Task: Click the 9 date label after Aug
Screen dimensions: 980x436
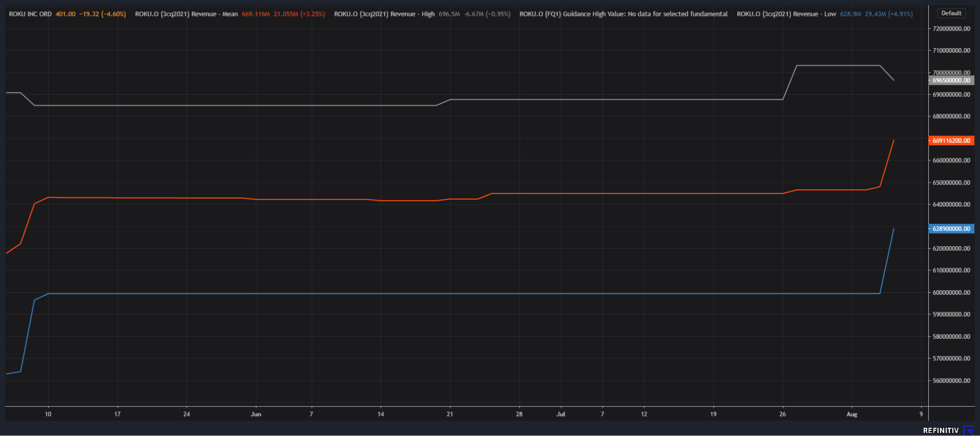Action: 921,415
